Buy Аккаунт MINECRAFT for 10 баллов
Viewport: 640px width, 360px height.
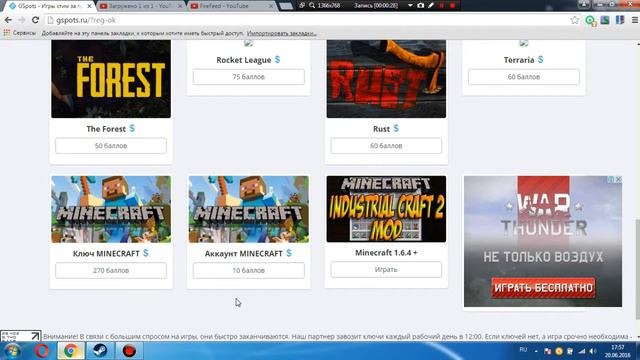point(249,270)
